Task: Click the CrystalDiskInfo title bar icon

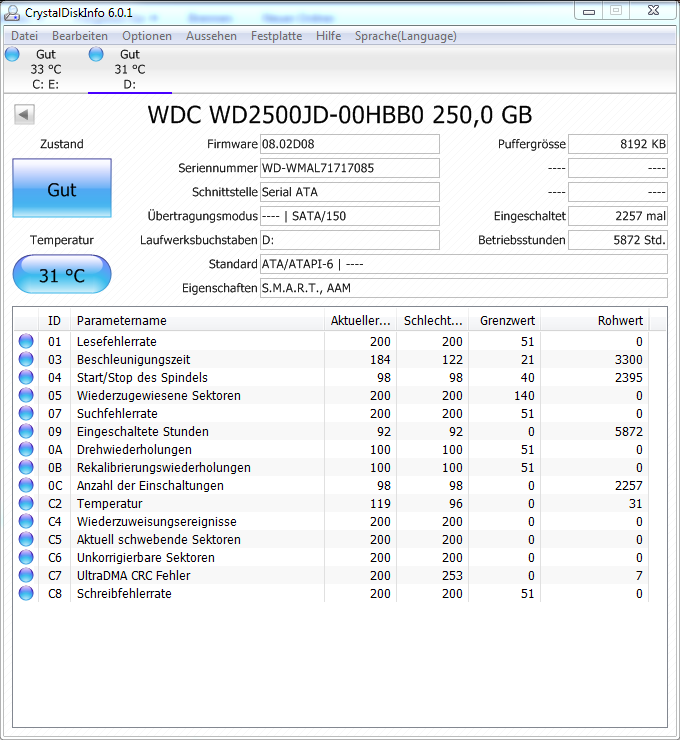Action: click(x=12, y=13)
